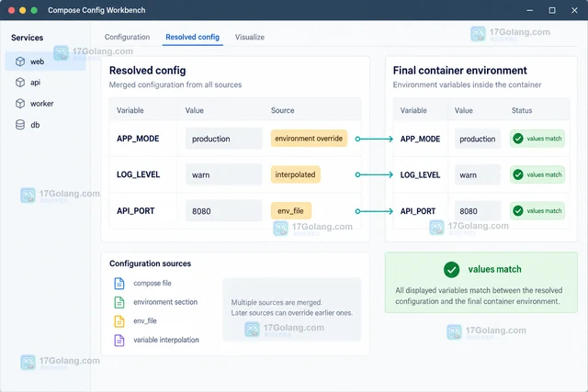The image size is (588, 392).
Task: Click the arrow connector for LOG_LEVEL
Action: 374,174
